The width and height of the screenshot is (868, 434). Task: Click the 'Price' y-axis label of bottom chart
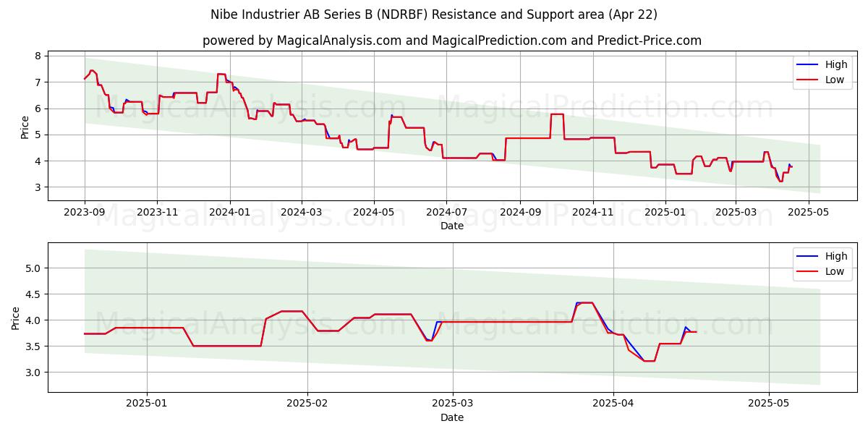click(x=16, y=318)
